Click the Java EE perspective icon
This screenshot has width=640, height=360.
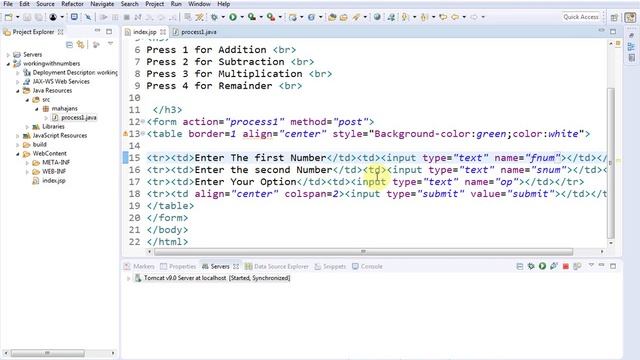point(630,17)
